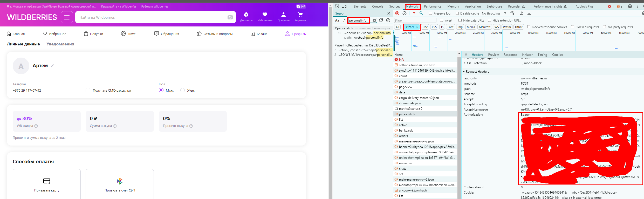The height and width of the screenshot is (199, 644).
Task: Filter requests by JS type
Action: 442,27
